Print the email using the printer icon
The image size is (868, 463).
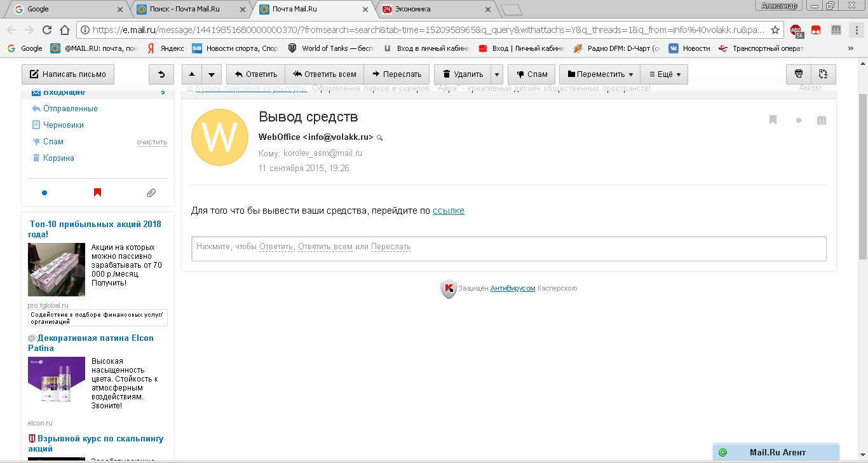tap(799, 74)
